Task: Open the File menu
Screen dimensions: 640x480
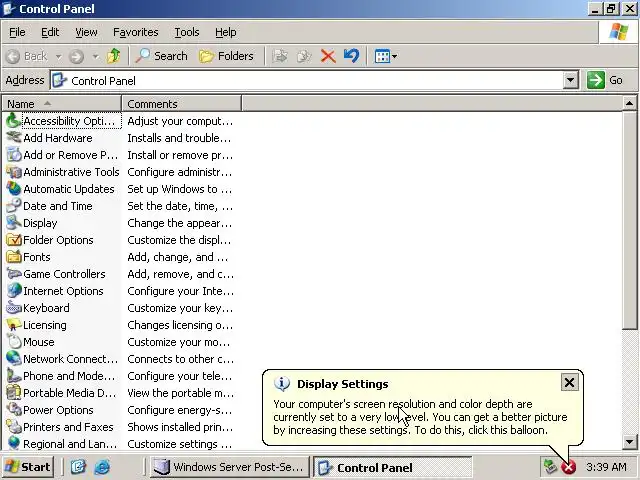Action: coord(17,32)
